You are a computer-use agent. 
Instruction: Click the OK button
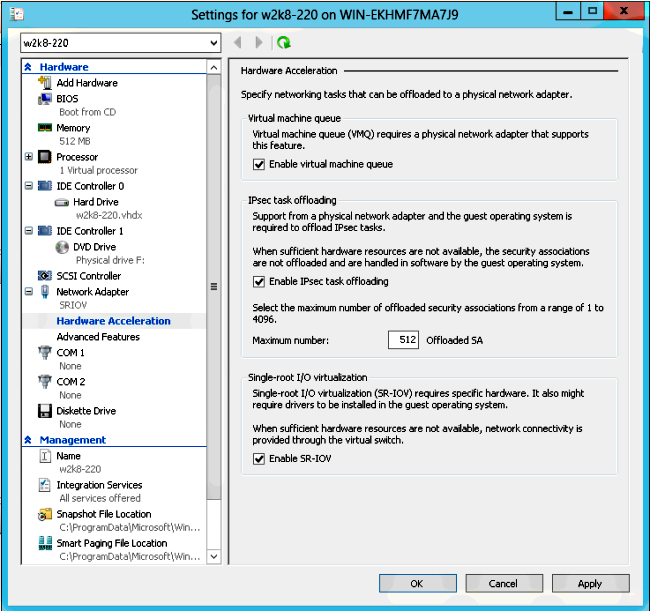coord(417,583)
